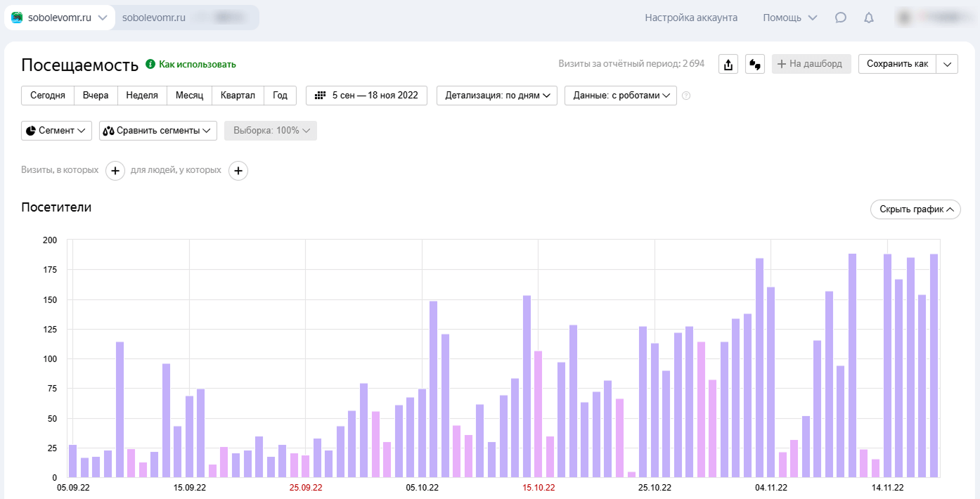Click the tallest bar near 04.11.22
This screenshot has width=980, height=499.
759,367
